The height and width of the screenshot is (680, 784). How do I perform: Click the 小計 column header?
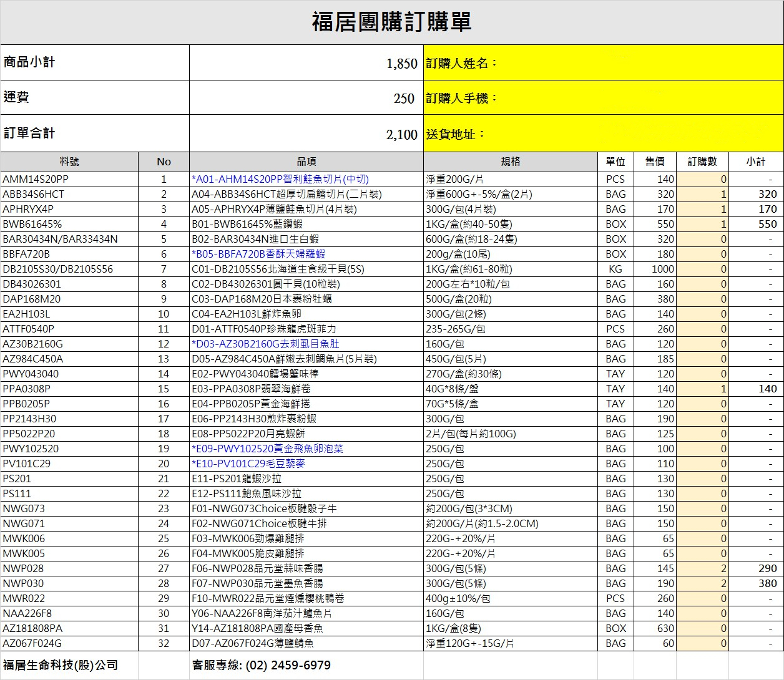tap(756, 162)
